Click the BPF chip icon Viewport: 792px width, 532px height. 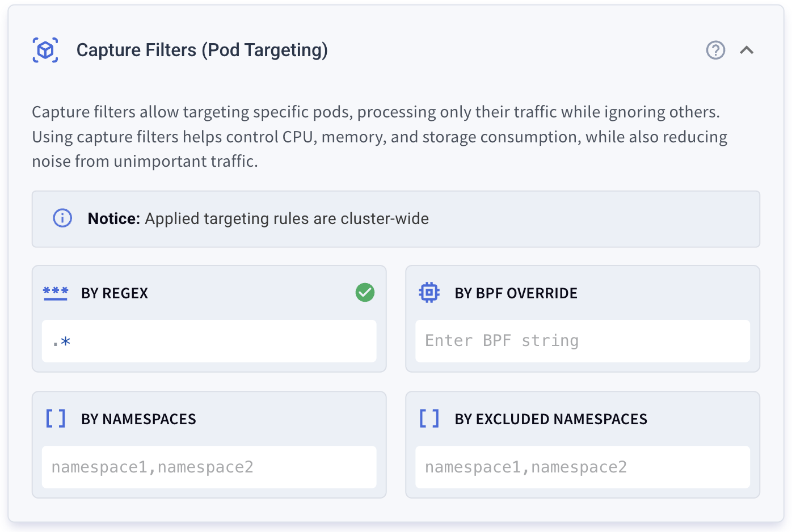pos(429,293)
